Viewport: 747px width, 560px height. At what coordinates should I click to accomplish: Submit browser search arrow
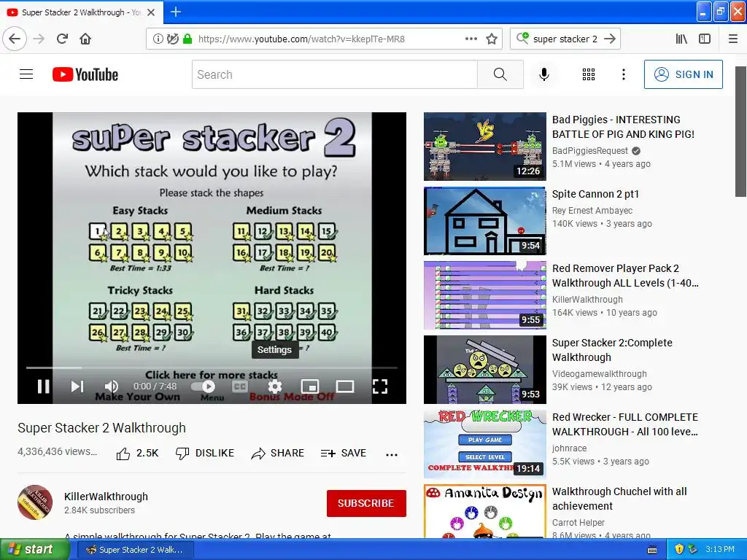(610, 39)
